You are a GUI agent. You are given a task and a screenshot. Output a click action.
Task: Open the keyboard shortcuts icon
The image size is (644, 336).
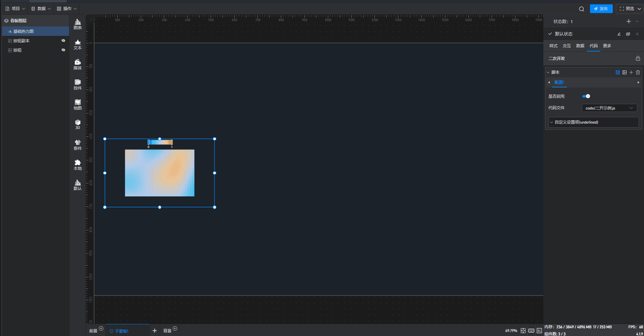point(531,331)
